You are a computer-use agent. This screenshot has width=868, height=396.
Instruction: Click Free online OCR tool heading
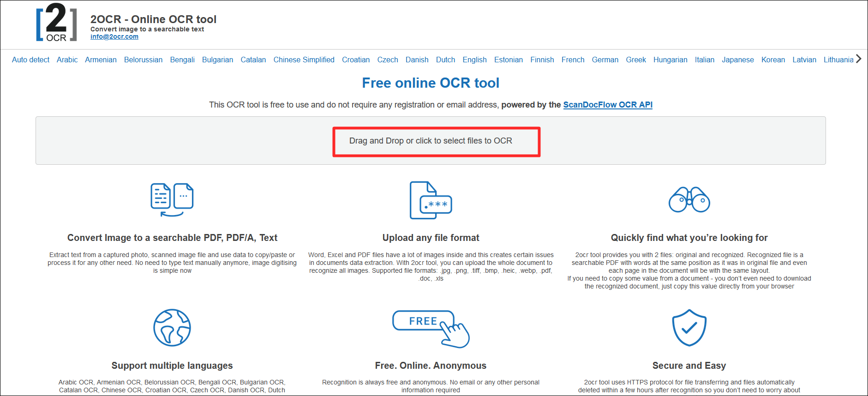[x=431, y=83]
